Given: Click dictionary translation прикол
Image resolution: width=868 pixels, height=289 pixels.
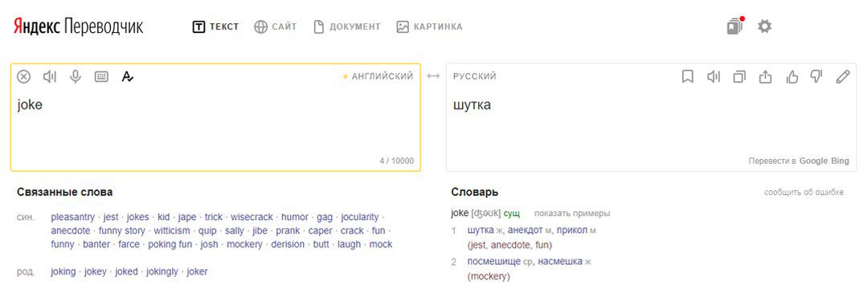Looking at the screenshot, I should tap(572, 230).
